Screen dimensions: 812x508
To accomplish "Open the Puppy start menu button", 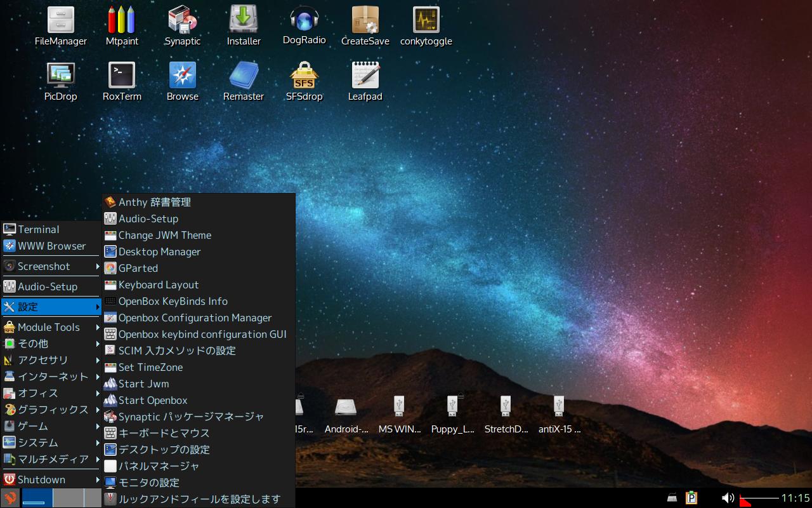I will [10, 499].
